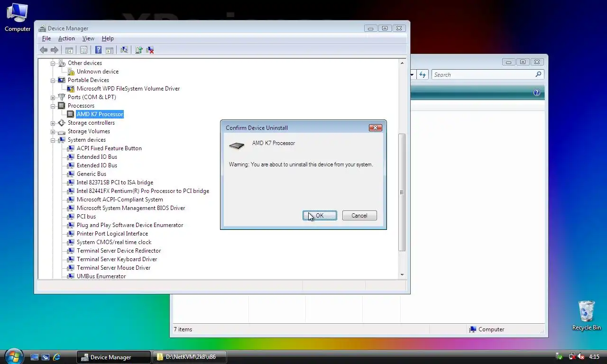Launch Internet Explorer from quick launch

click(57, 357)
